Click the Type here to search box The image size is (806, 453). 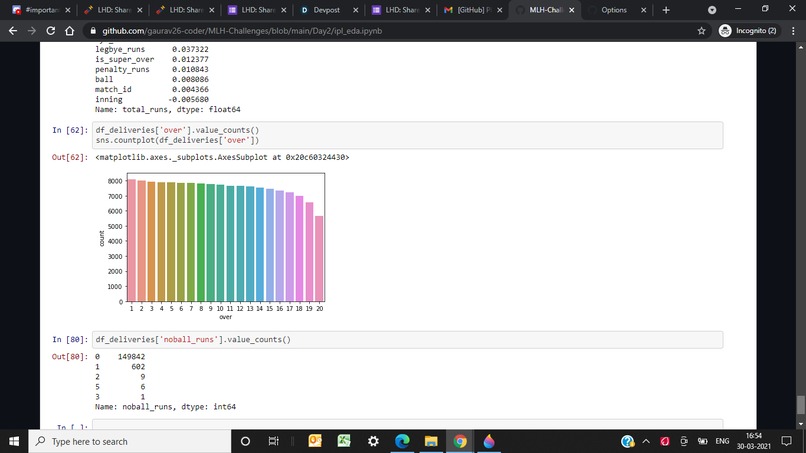(x=130, y=441)
